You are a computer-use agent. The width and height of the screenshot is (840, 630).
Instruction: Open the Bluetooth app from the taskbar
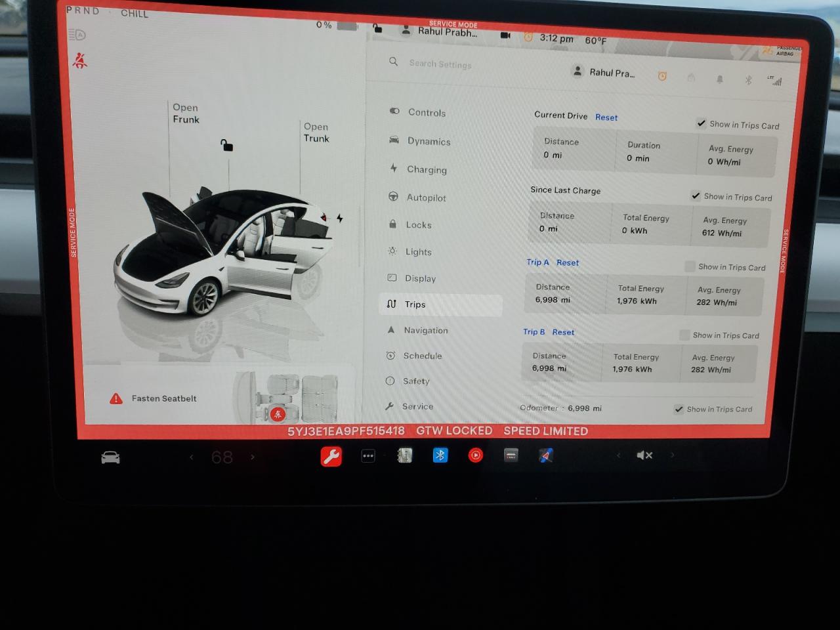coord(440,455)
